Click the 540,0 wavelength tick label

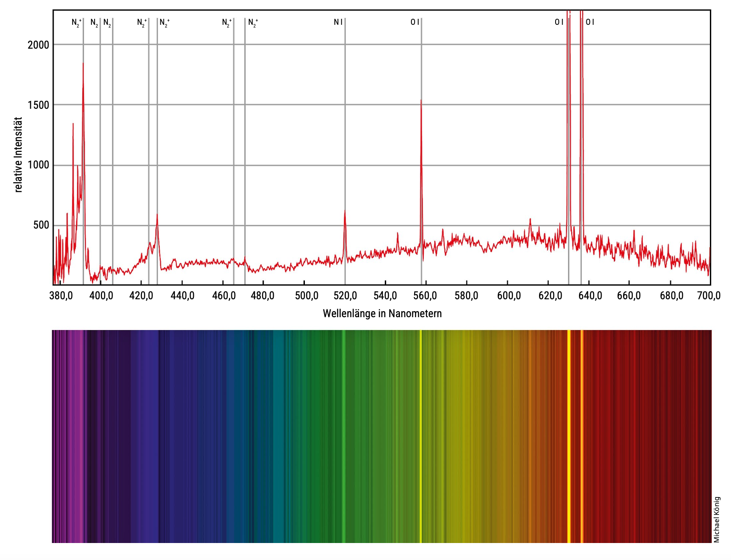385,296
